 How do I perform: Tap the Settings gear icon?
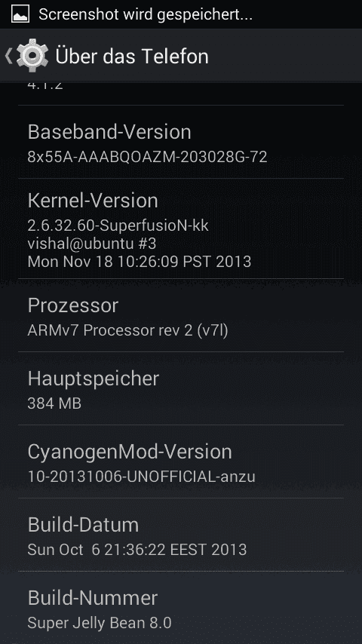click(32, 56)
